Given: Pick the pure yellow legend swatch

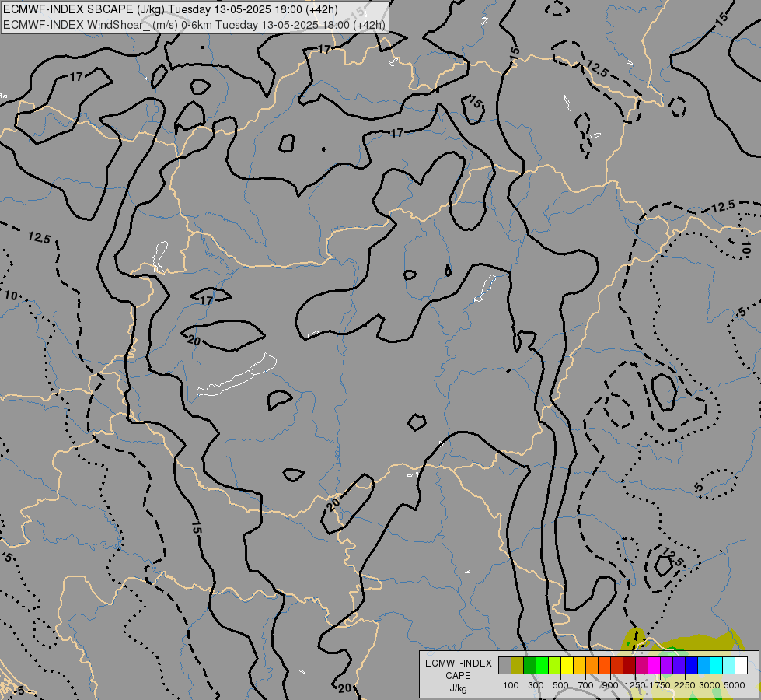Looking at the screenshot, I should tap(567, 665).
